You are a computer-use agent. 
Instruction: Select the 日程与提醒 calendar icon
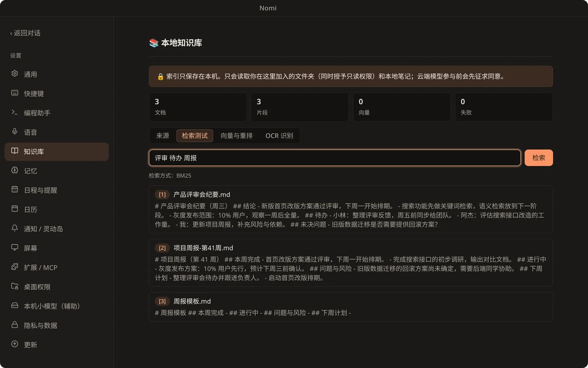(x=15, y=190)
